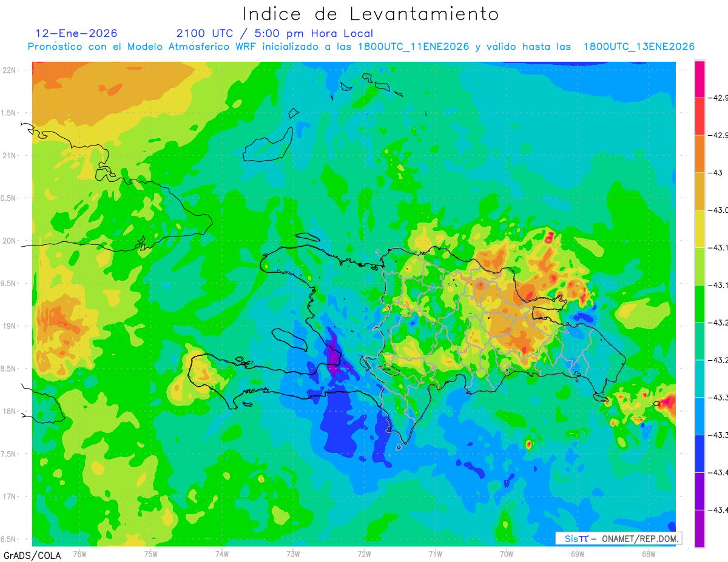
Task: Click the "SisTT - ONAMET/REP.DOM." credit box
Action: tap(618, 538)
